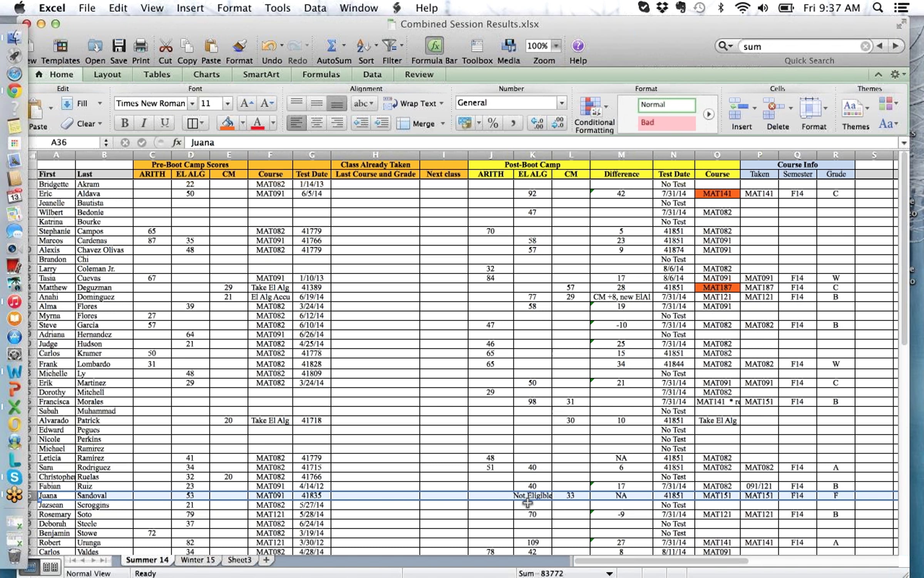Open the Winter 15 sheet tab
Image resolution: width=924 pixels, height=578 pixels.
pyautogui.click(x=198, y=560)
